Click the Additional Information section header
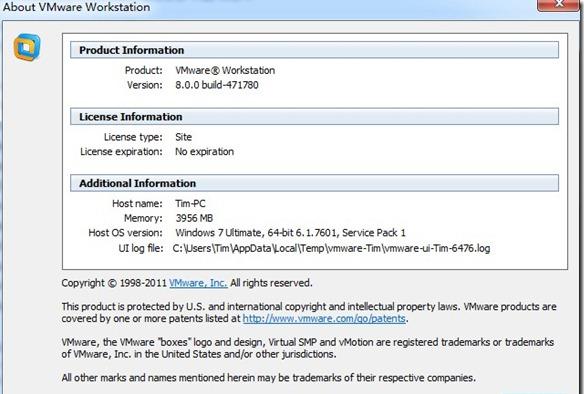This screenshot has width=584, height=394. (x=314, y=183)
